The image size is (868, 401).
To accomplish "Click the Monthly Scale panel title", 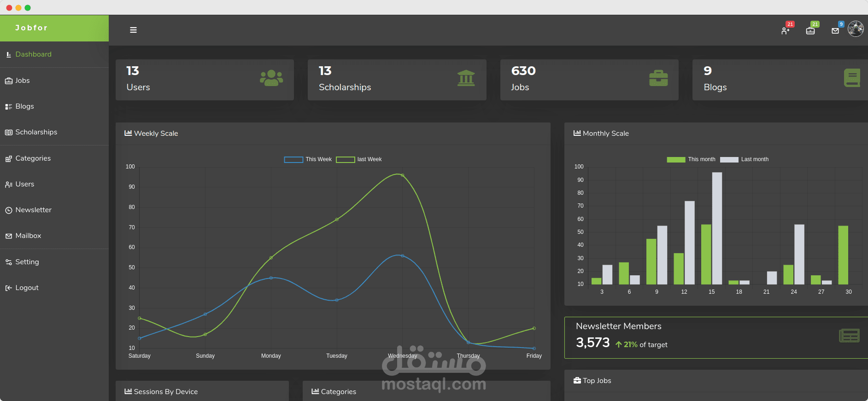I will 605,134.
